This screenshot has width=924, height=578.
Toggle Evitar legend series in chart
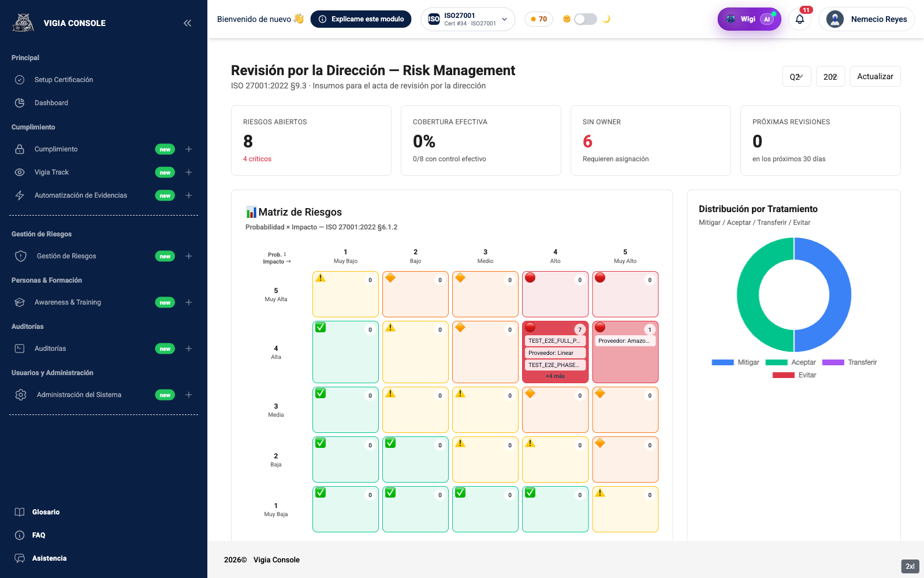coord(794,375)
